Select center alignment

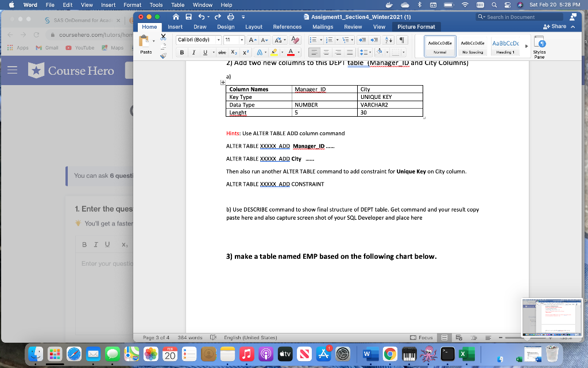326,52
